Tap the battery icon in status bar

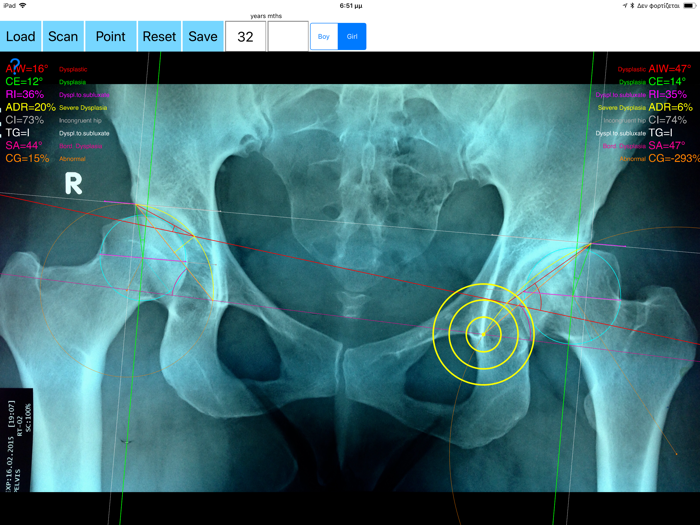click(x=689, y=6)
